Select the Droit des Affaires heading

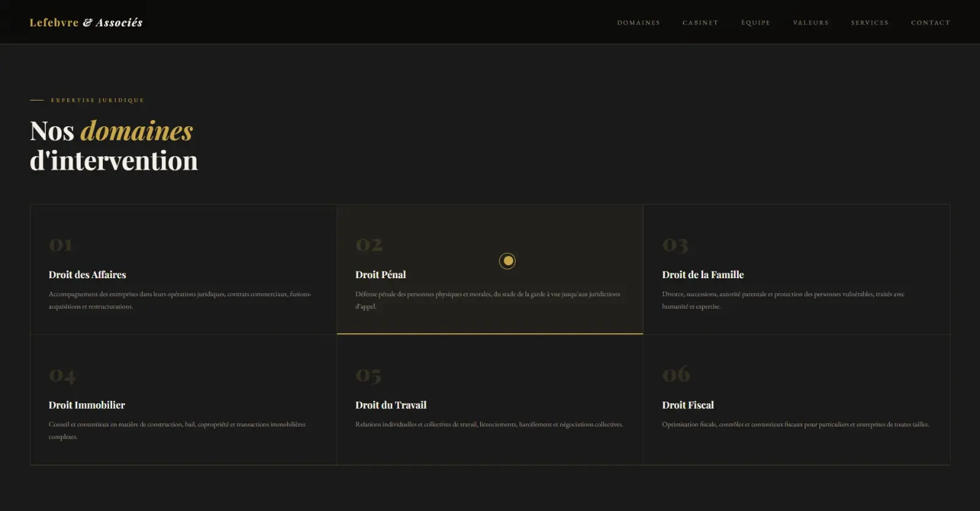(x=88, y=274)
